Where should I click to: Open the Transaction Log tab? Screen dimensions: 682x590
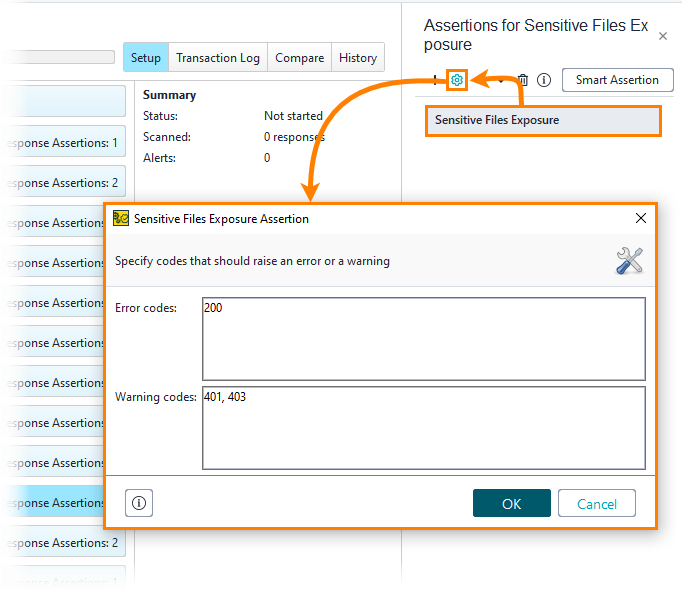pyautogui.click(x=218, y=57)
